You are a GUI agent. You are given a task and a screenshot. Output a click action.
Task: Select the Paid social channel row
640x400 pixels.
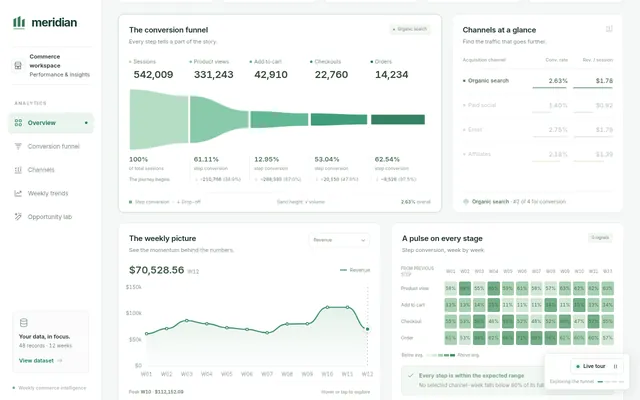(x=538, y=105)
